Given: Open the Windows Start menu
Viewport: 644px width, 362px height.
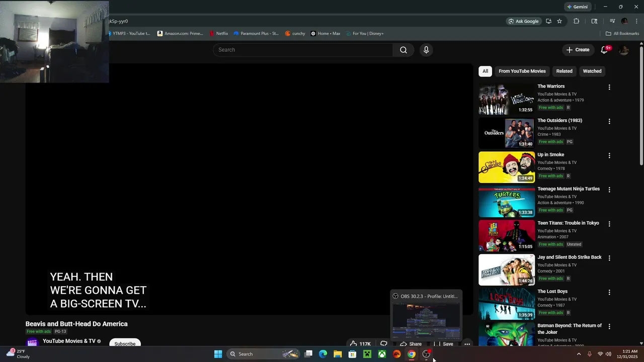Looking at the screenshot, I should click(x=218, y=354).
